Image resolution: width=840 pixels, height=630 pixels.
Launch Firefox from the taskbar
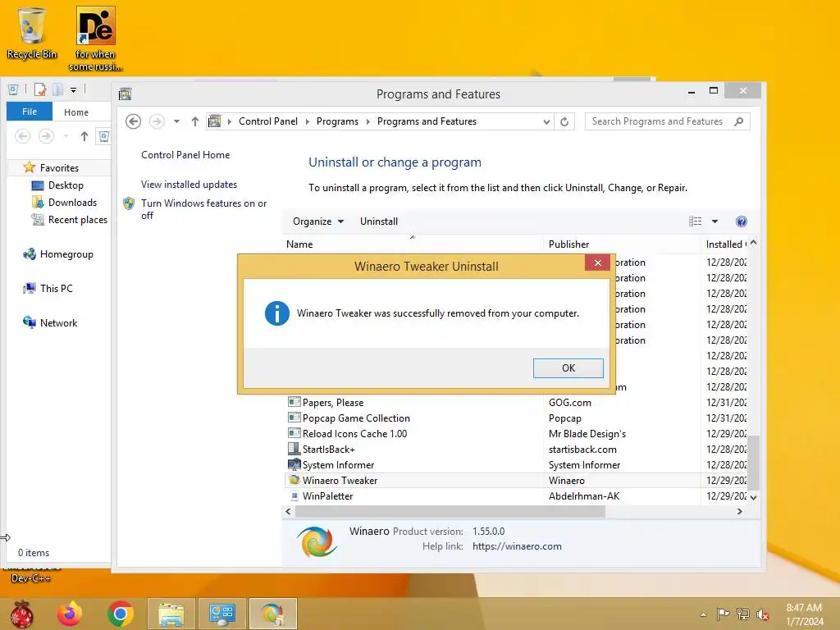tap(69, 614)
